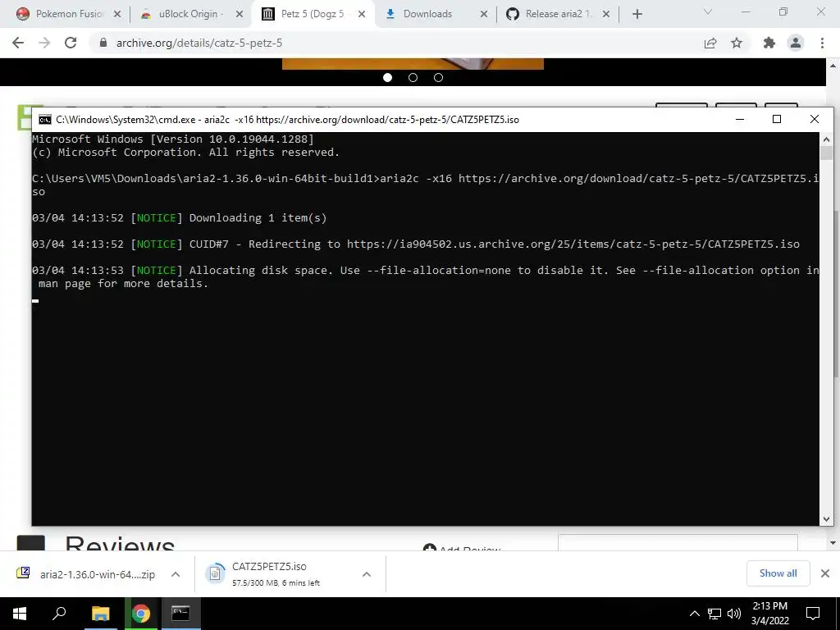Open the Extensions puzzle icon

click(769, 43)
